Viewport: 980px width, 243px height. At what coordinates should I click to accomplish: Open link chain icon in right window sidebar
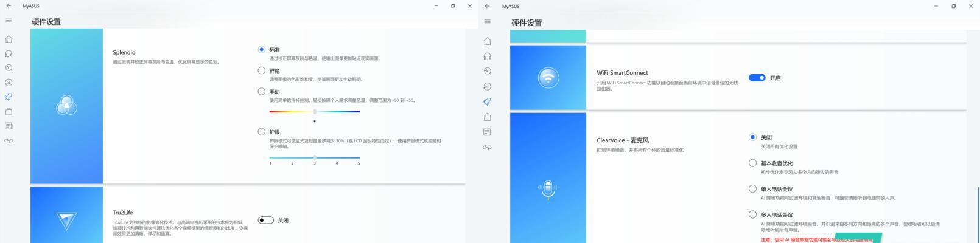pyautogui.click(x=487, y=147)
